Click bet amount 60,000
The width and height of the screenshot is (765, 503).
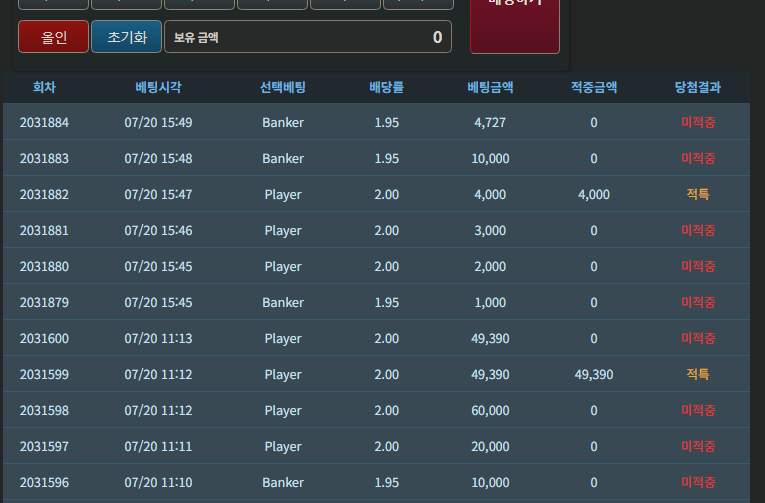coord(490,410)
